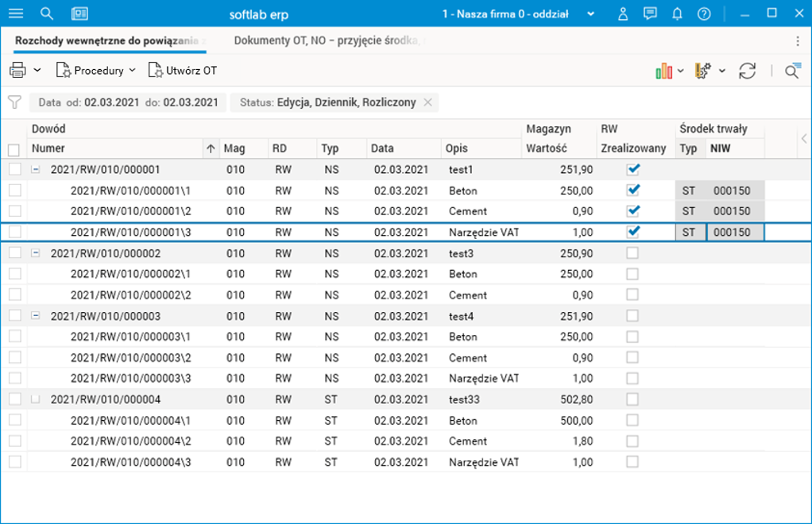Click the Wartość column header

[559, 148]
